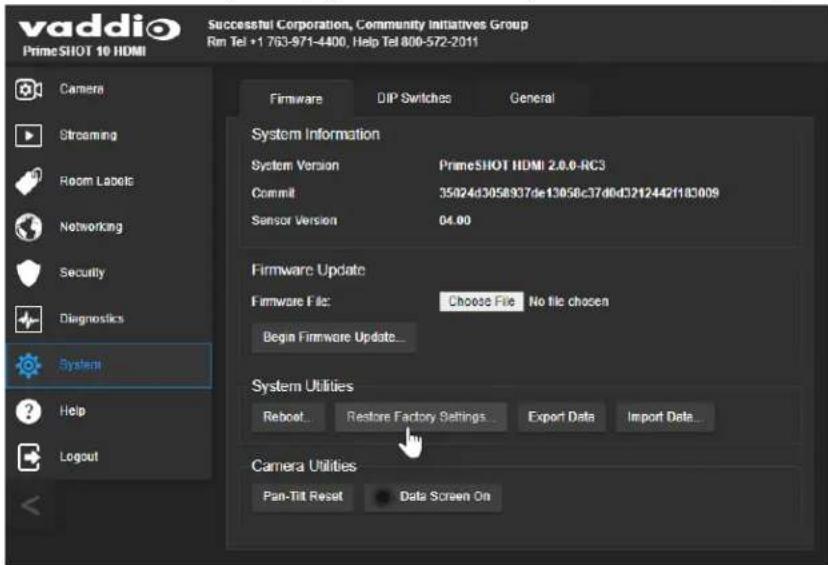Click the Room Labels tag icon
This screenshot has width=828, height=565.
pyautogui.click(x=29, y=181)
